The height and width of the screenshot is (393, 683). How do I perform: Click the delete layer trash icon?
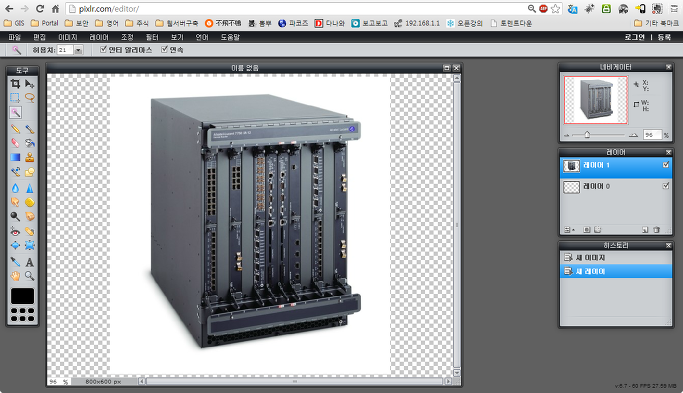[656, 230]
